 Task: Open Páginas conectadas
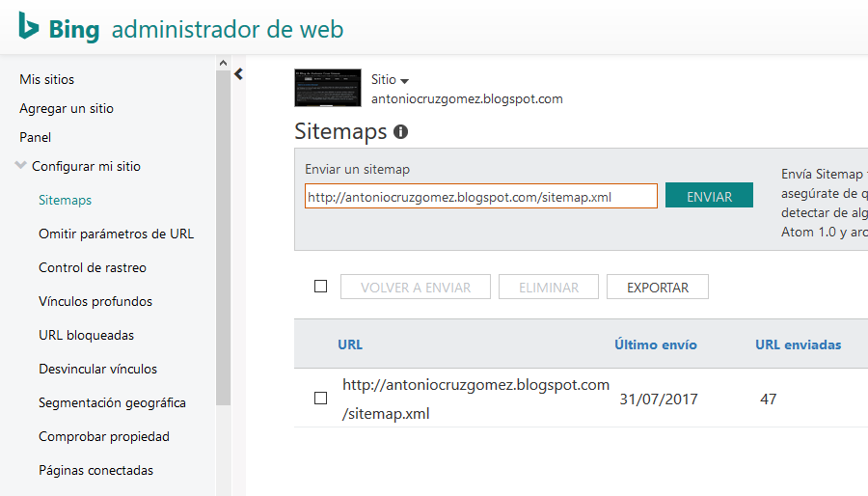[95, 471]
